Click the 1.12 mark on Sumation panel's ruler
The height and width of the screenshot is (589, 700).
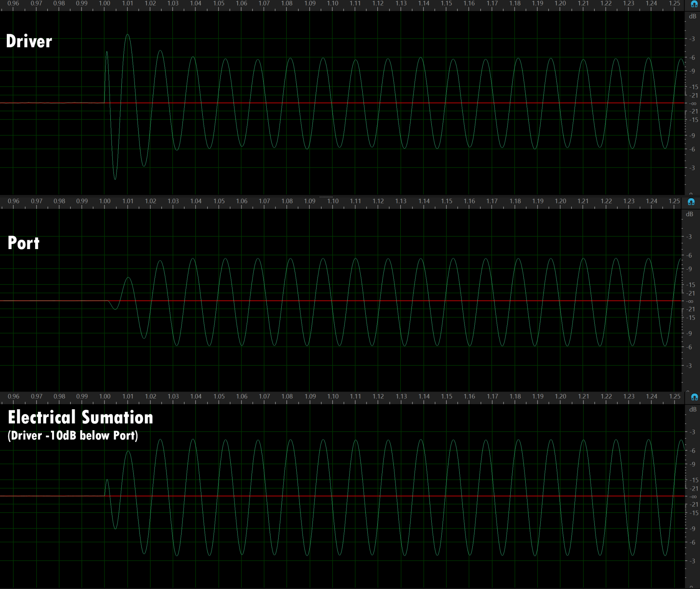click(378, 396)
